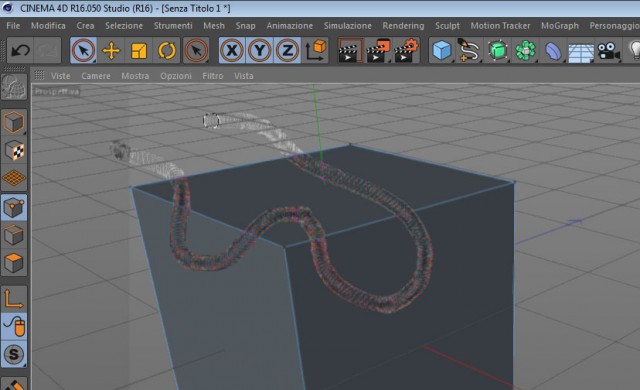Viewport: 640px width, 390px height.
Task: Switch to Points mode in sidebar
Action: pyautogui.click(x=14, y=208)
